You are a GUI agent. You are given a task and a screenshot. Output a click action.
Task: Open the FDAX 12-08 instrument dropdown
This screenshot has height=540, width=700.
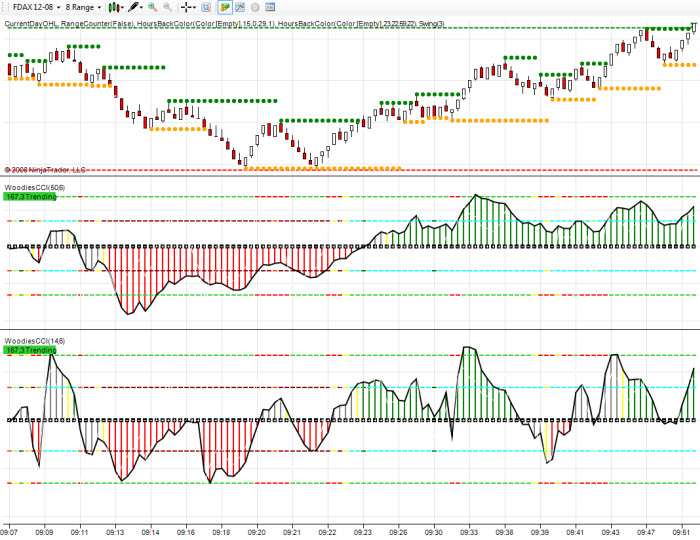(x=37, y=7)
